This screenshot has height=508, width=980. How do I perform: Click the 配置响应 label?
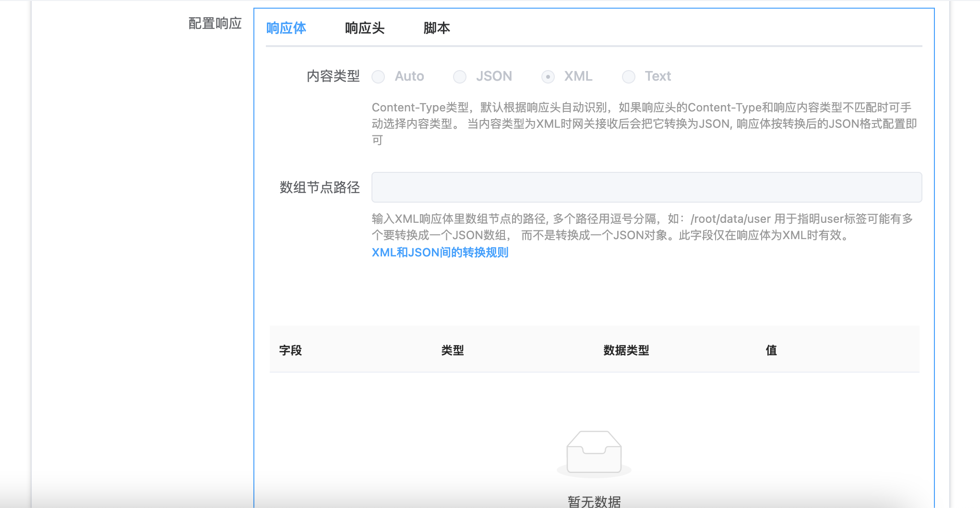(x=215, y=24)
